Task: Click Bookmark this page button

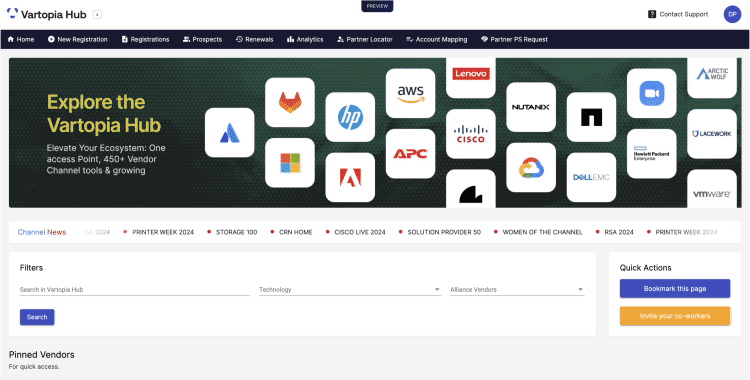Action: [x=675, y=289]
